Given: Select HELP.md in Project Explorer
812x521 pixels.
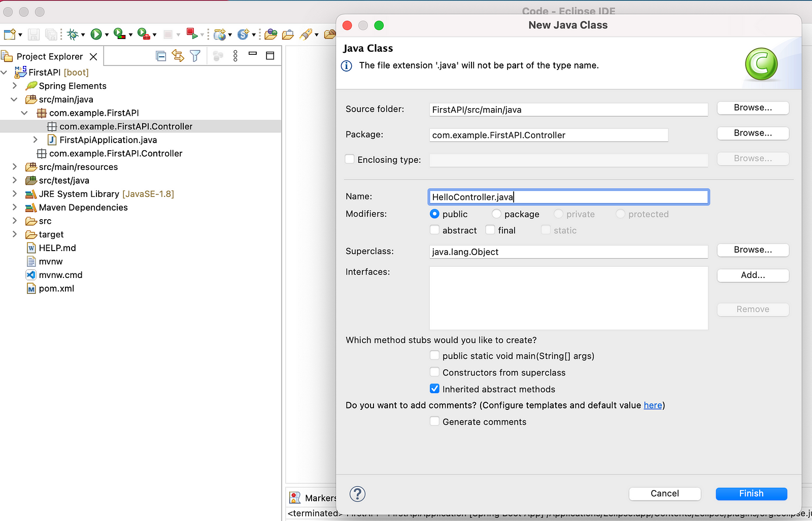Looking at the screenshot, I should click(x=57, y=248).
